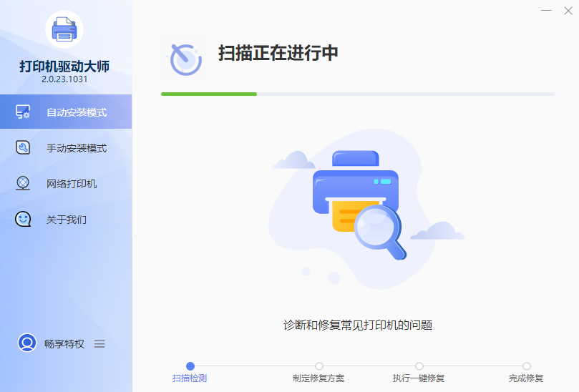Click the scanning spinner icon beside the title

click(x=185, y=59)
